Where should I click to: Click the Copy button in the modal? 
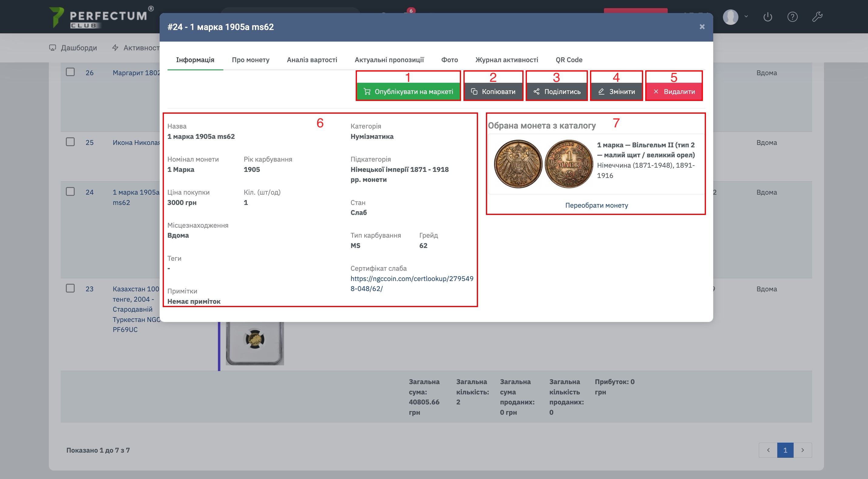pyautogui.click(x=493, y=92)
